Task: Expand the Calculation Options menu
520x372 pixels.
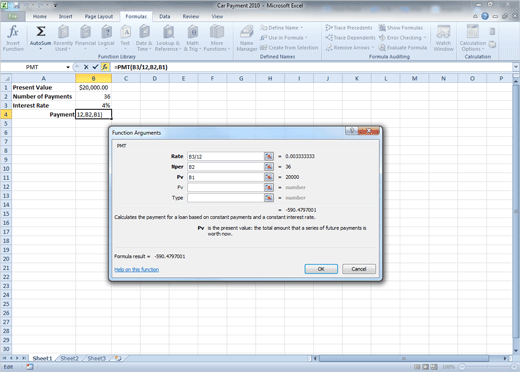Action: point(473,38)
